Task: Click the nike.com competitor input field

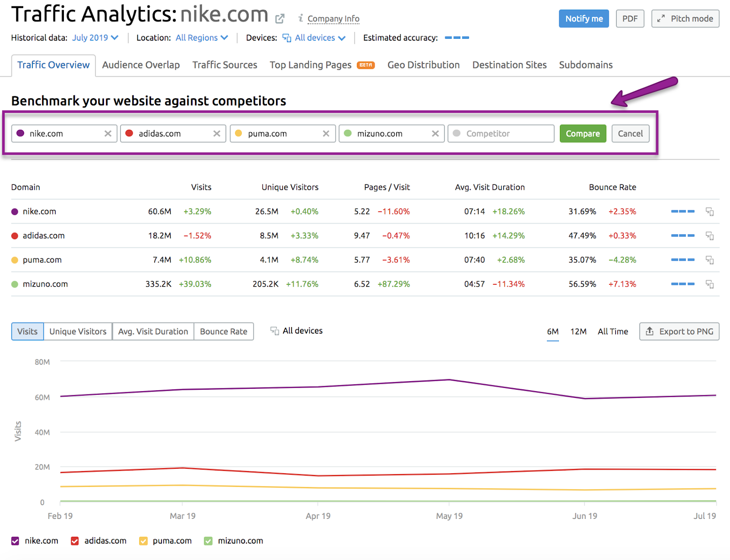Action: 64,134
